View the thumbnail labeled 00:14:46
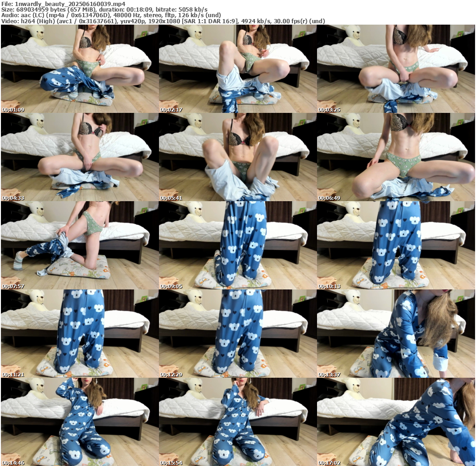Screen dimensions: 476x466 pyautogui.click(x=79, y=422)
